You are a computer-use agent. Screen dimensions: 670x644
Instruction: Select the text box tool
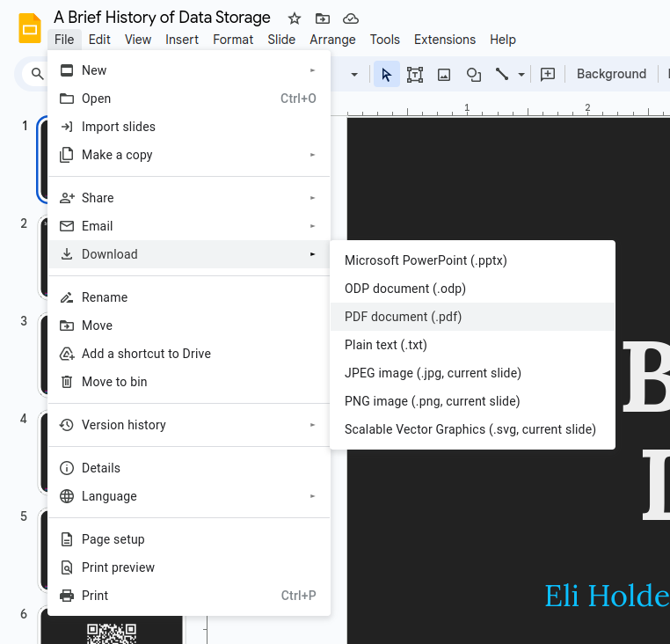[415, 75]
